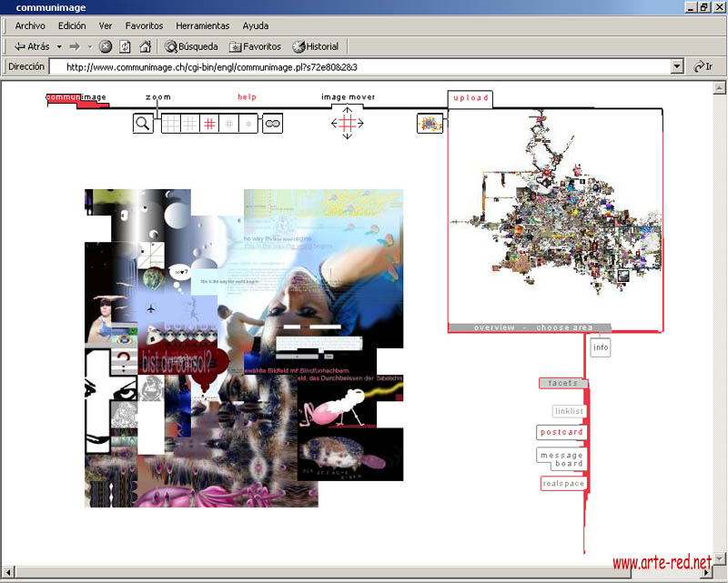Expand the forward history dropdown arrow
This screenshot has height=583, width=728.
point(89,46)
